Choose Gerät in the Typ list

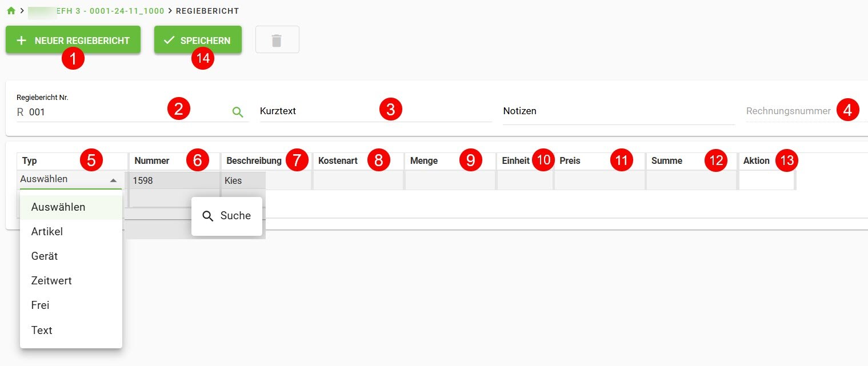coord(45,256)
